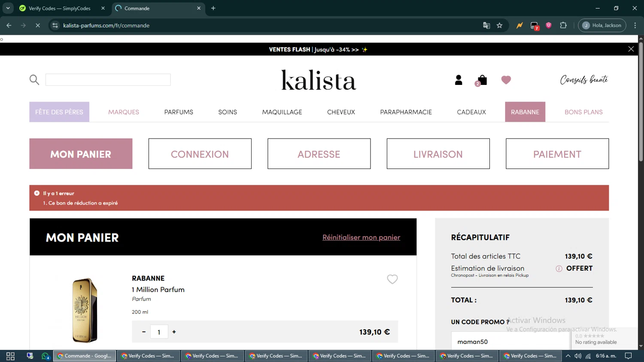The image size is (644, 362).
Task: Click the yellow lightning extension icon
Action: pyautogui.click(x=519, y=25)
